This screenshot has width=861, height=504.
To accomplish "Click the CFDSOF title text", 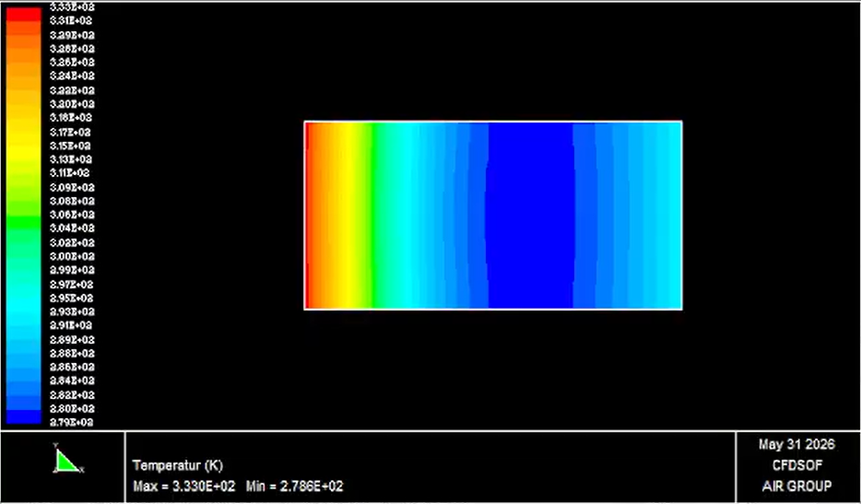I will pyautogui.click(x=797, y=465).
